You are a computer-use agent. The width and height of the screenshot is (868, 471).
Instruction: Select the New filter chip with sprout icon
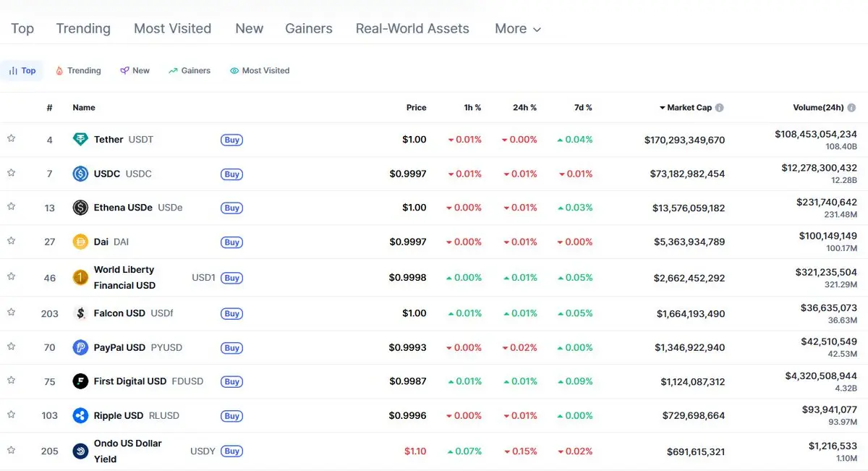135,70
